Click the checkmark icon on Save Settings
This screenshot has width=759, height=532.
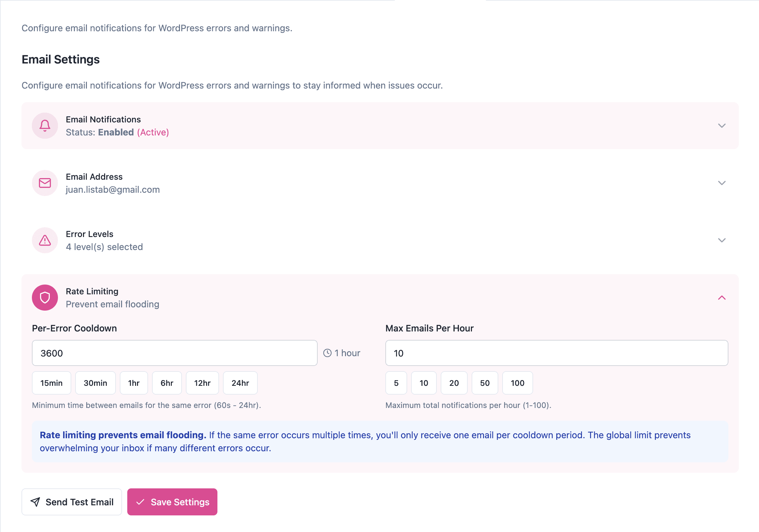(141, 502)
